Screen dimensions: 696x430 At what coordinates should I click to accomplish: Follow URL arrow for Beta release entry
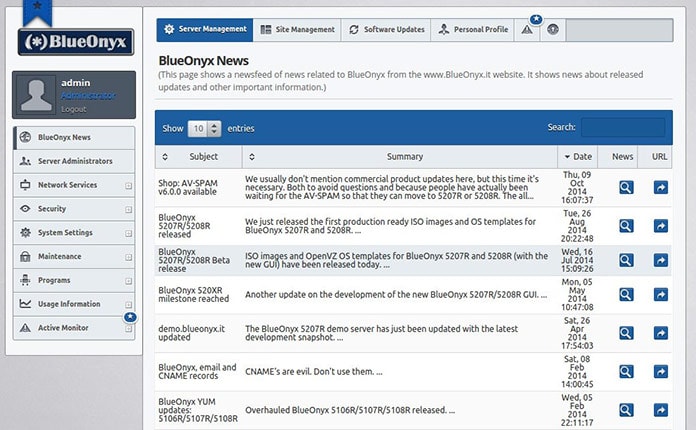click(x=660, y=260)
